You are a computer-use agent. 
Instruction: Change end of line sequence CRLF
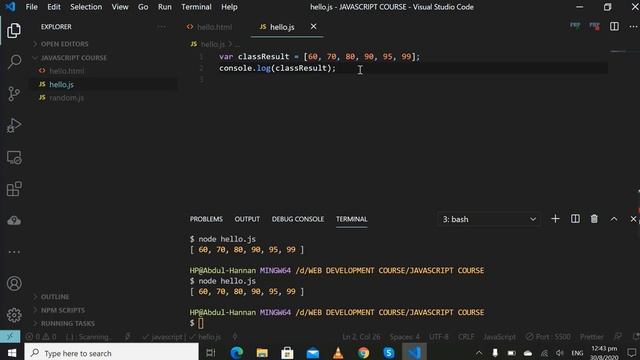[x=466, y=337]
